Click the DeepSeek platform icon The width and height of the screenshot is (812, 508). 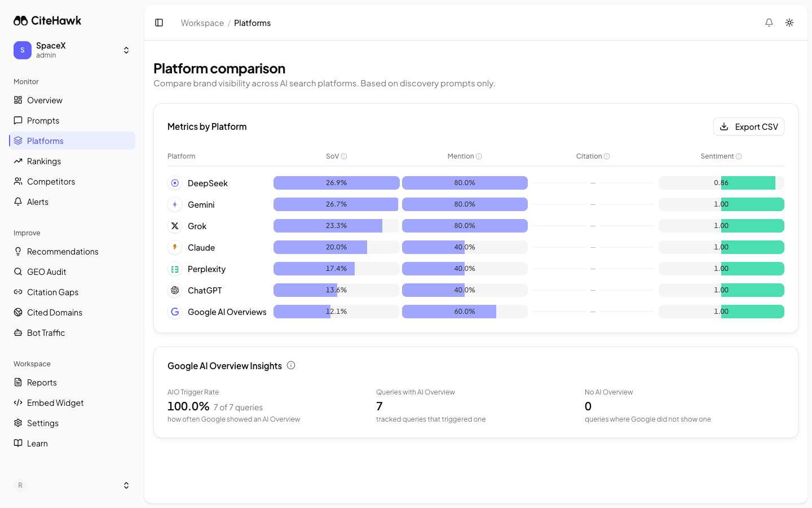[175, 183]
